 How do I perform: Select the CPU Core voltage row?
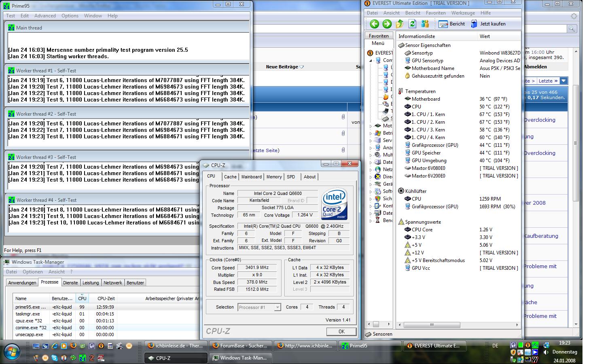458,230
